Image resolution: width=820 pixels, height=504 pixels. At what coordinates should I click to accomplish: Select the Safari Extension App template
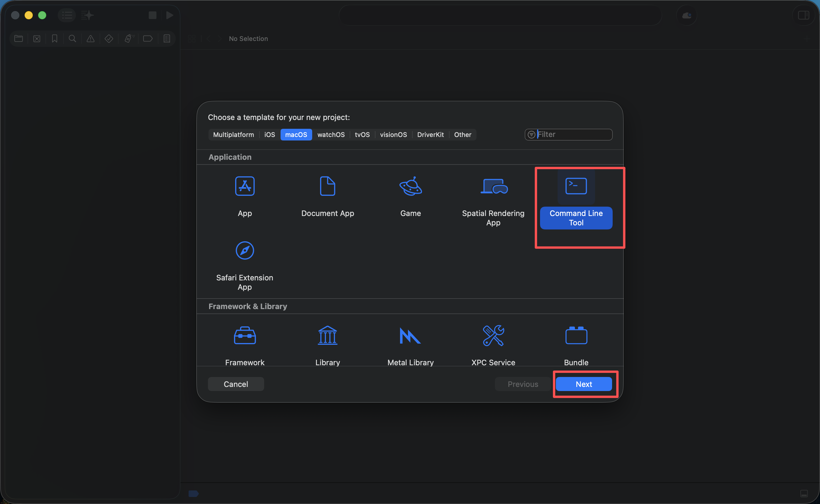pyautogui.click(x=245, y=250)
